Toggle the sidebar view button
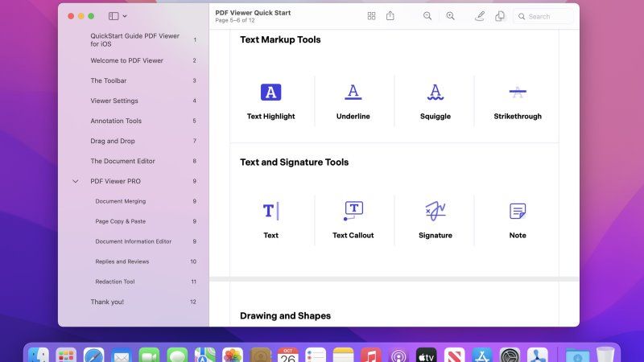Image resolution: width=644 pixels, height=362 pixels. pos(114,16)
